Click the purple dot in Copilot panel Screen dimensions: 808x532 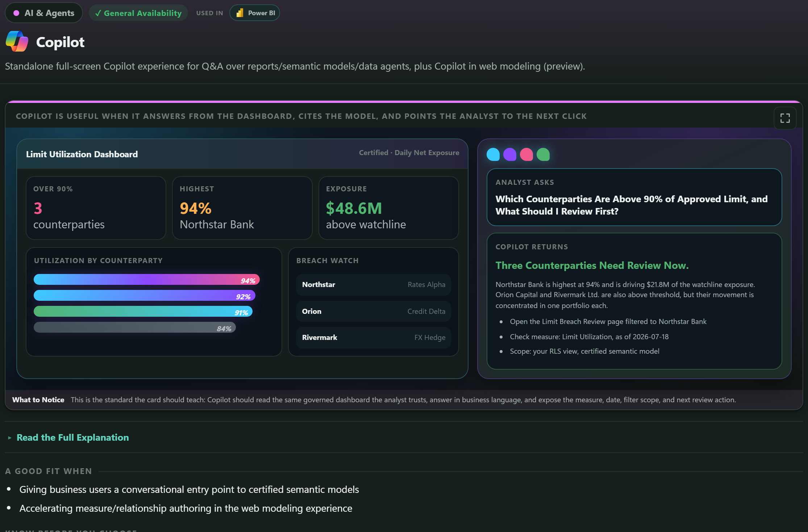(509, 154)
